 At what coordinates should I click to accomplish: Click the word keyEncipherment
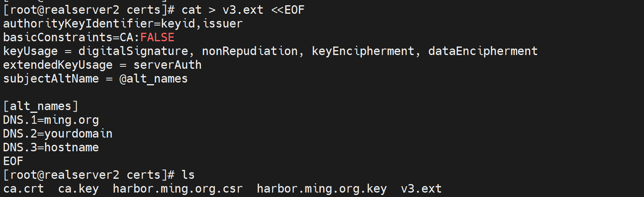point(363,51)
